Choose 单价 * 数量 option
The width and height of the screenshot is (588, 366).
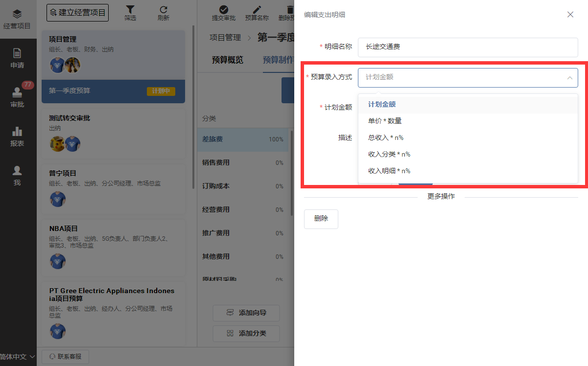tap(385, 121)
